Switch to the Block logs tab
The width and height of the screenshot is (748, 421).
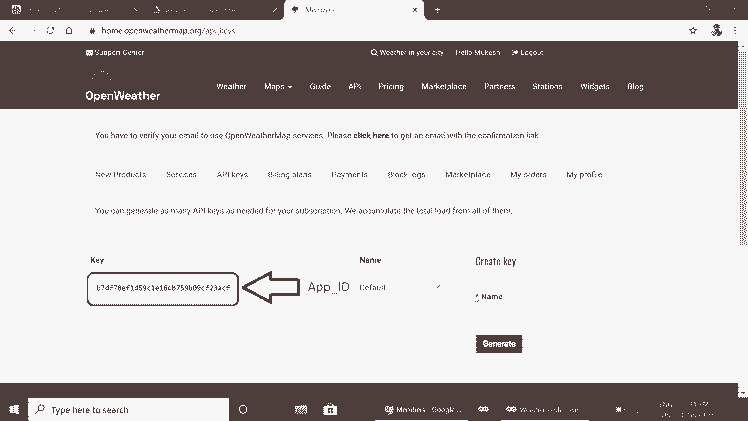(x=406, y=175)
